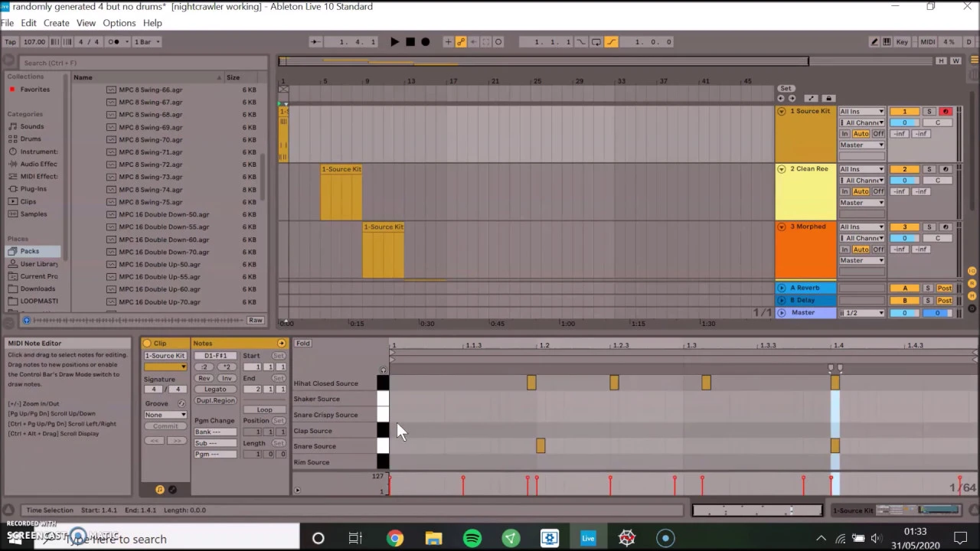Fold the 2 Clean Ree track
The image size is (980, 551).
(x=782, y=169)
